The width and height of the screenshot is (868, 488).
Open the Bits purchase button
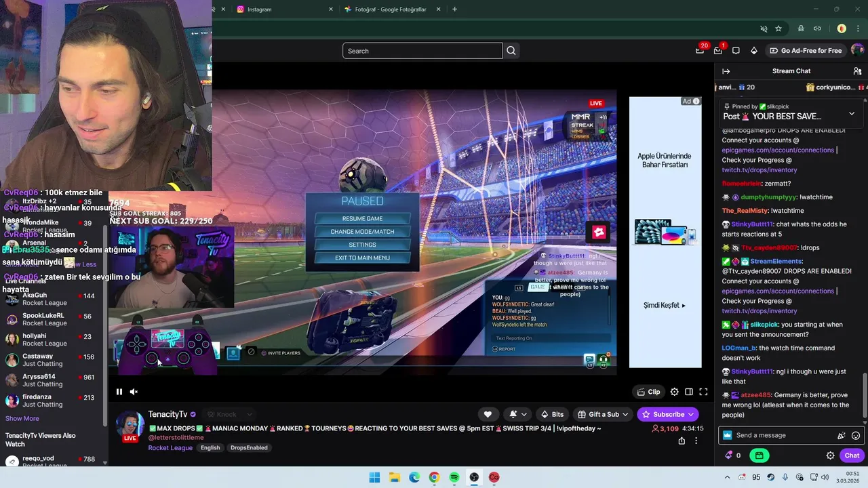[552, 414]
